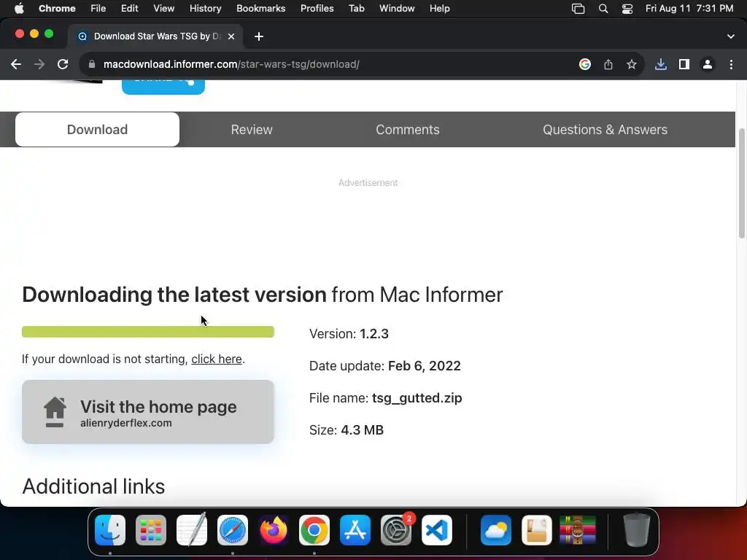Click the Additional links heading
747x560 pixels.
point(93,486)
